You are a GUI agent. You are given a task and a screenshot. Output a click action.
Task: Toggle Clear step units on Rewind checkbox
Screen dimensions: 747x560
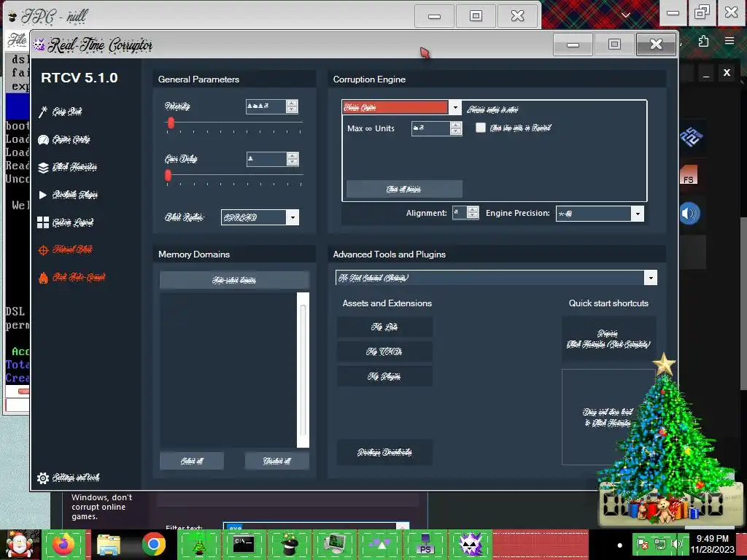click(x=481, y=128)
